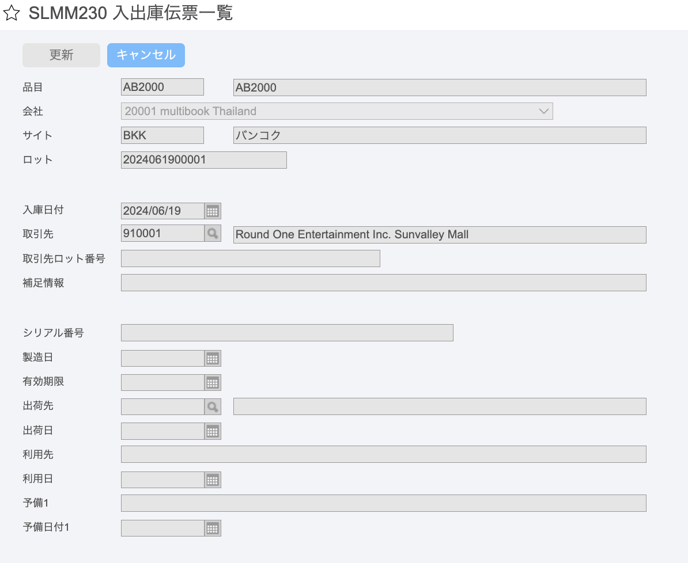
Task: Click the 更新 update button
Action: click(61, 55)
